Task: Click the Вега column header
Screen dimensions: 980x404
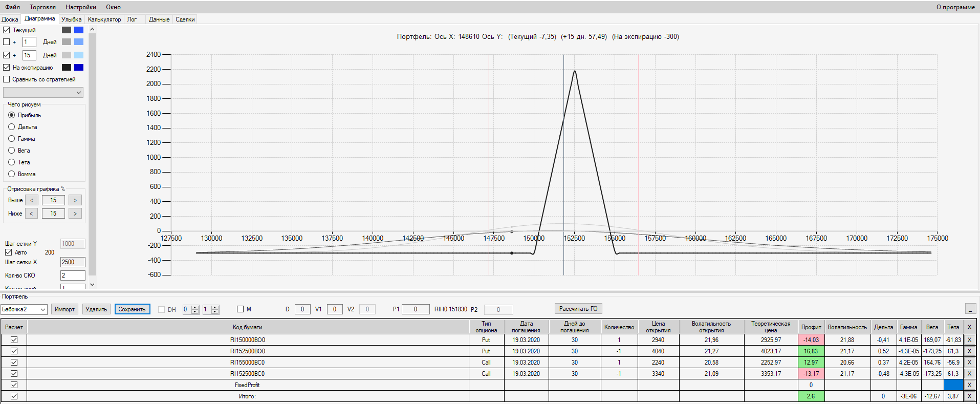Action: (932, 327)
